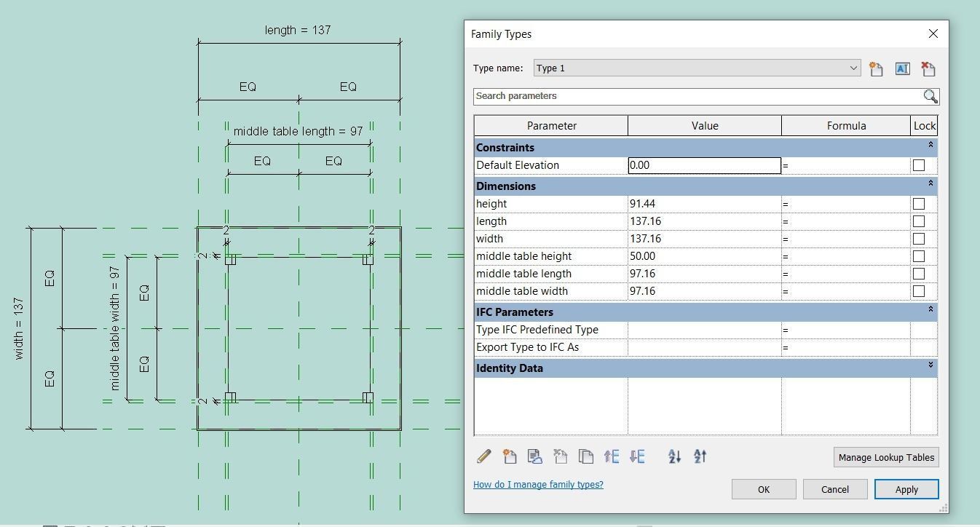The height and width of the screenshot is (527, 980).
Task: Click the New Parameter icon in bottom toolbar
Action: tap(510, 456)
